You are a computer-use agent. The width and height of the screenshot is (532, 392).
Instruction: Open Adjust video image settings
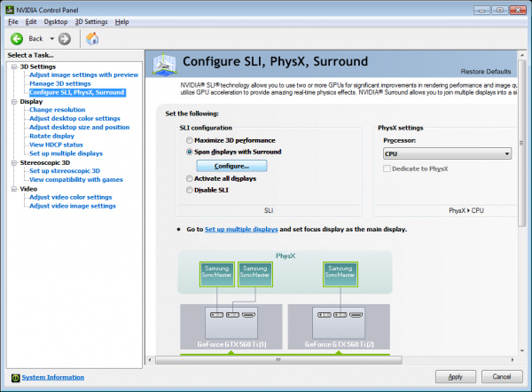pos(73,206)
